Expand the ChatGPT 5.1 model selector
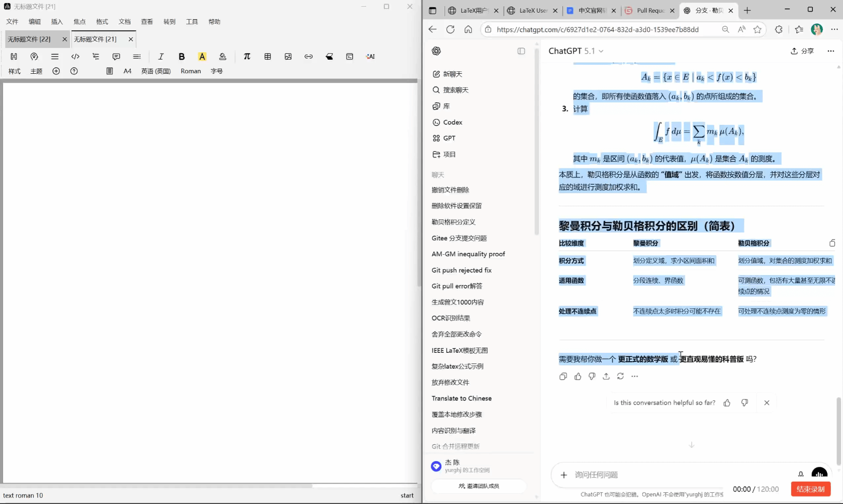Image resolution: width=843 pixels, height=504 pixels. click(576, 51)
